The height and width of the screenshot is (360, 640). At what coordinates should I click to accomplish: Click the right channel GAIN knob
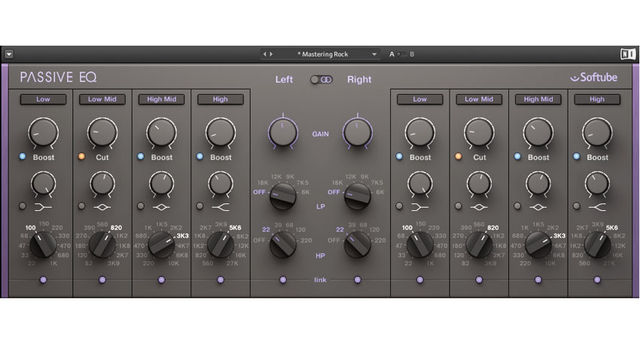tap(358, 132)
